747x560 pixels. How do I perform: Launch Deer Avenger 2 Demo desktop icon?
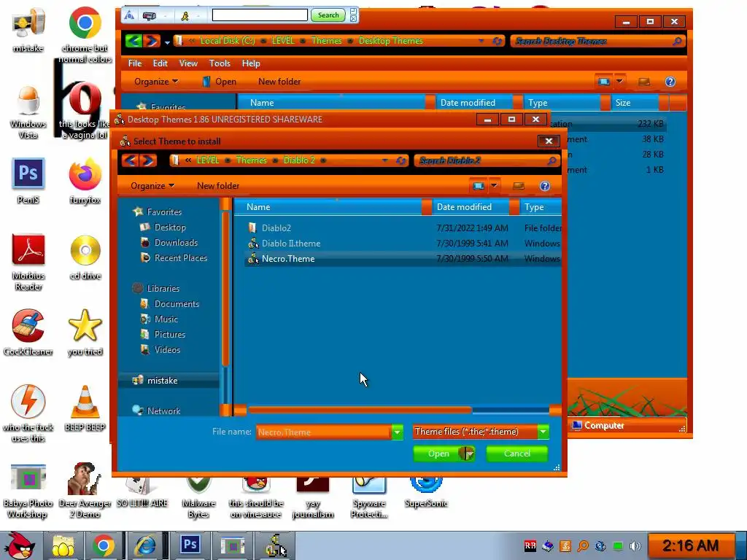point(85,491)
